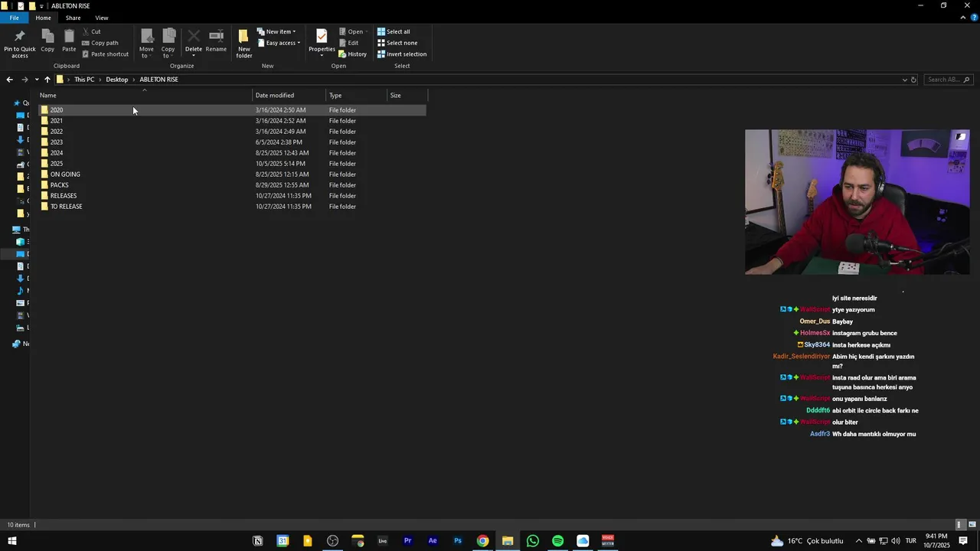Open the notification center icon
Image resolution: width=980 pixels, height=551 pixels.
963,541
